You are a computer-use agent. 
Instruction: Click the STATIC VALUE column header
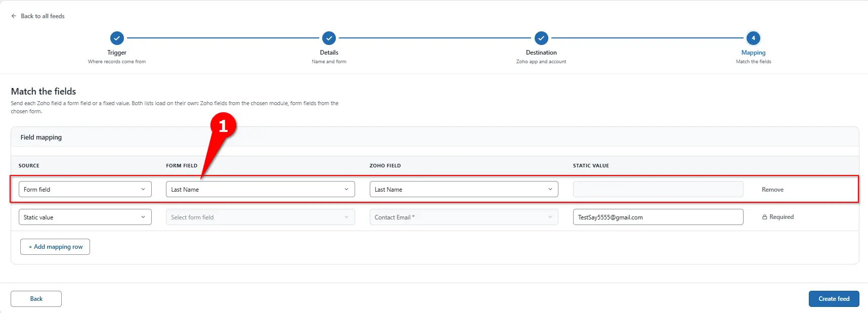point(591,165)
